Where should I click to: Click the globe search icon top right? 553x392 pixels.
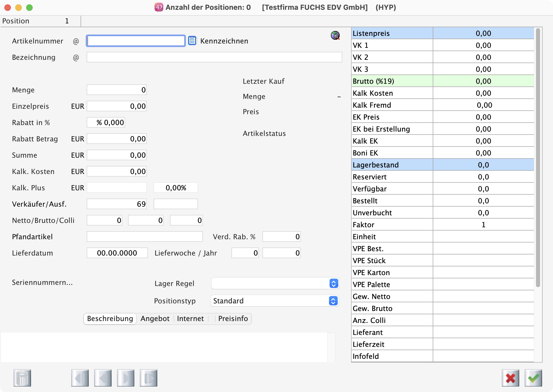point(335,35)
